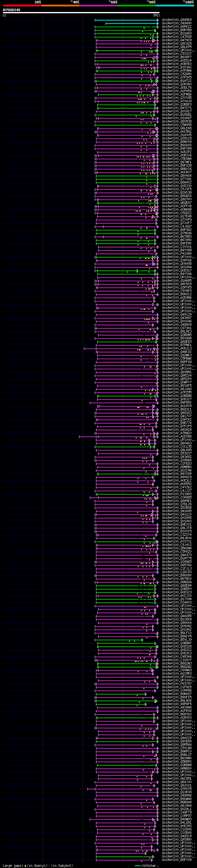Click the query end position label 391
The image size is (197, 868).
155,15
